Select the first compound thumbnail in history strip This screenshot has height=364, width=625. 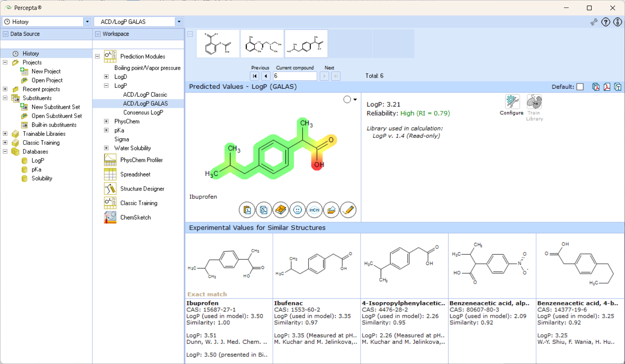(218, 44)
